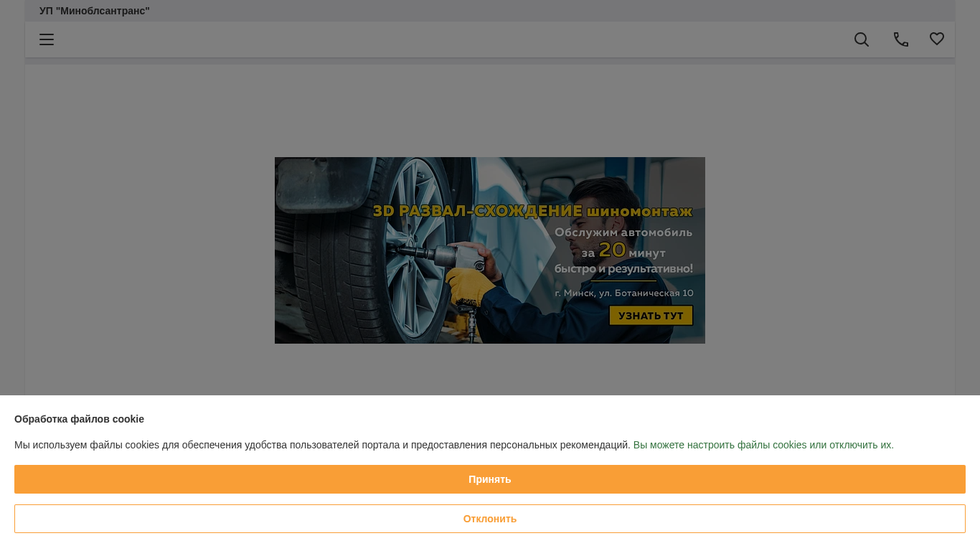Image resolution: width=980 pixels, height=551 pixels.
Task: Click the cookie usage description text
Action: [322, 445]
